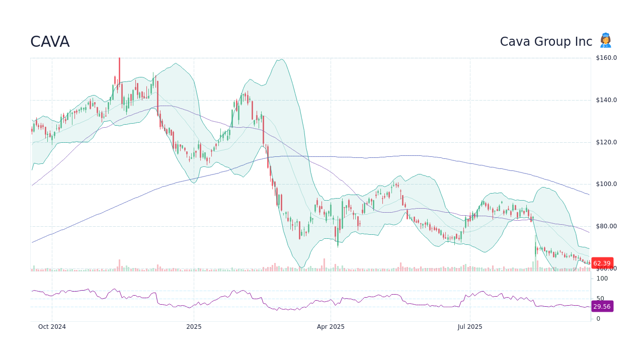Select the Cava Group Inc company name

tap(546, 42)
